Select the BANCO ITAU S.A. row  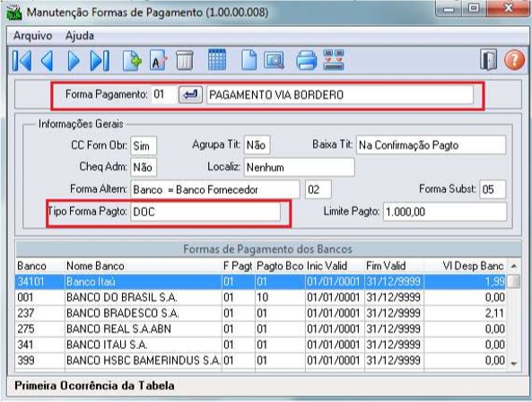[x=260, y=345]
